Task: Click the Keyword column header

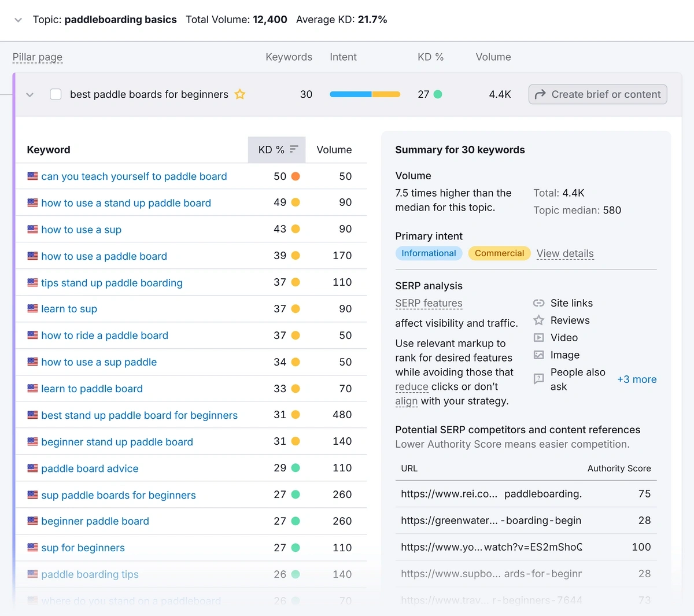Action: [x=49, y=150]
